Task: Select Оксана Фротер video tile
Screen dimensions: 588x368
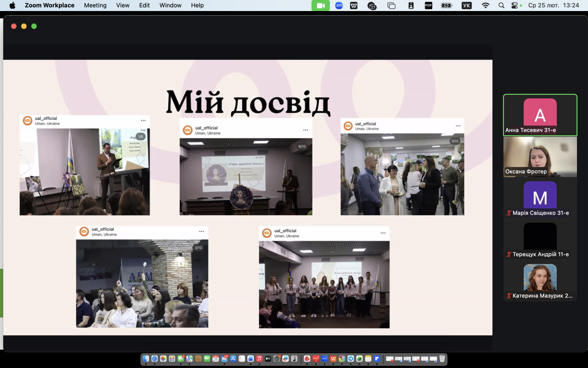Action: pos(540,157)
